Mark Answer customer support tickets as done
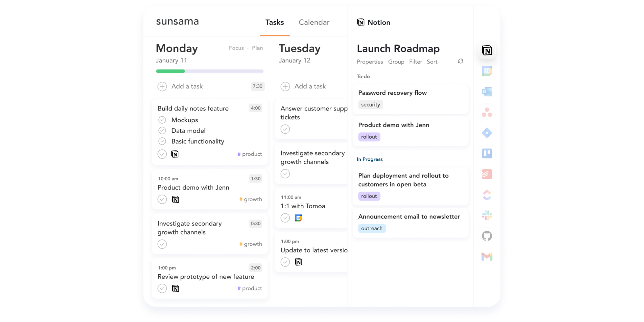The width and height of the screenshot is (644, 322). pyautogui.click(x=285, y=129)
